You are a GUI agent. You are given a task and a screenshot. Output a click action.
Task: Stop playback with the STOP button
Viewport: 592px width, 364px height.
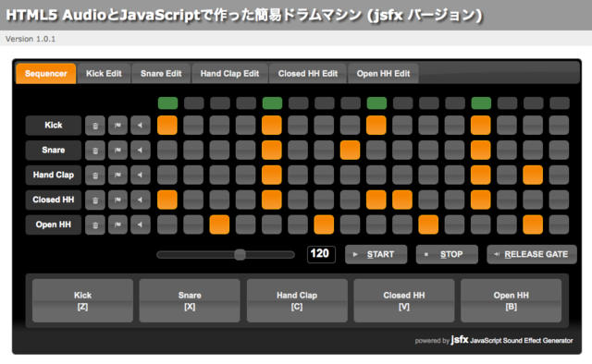coord(447,254)
